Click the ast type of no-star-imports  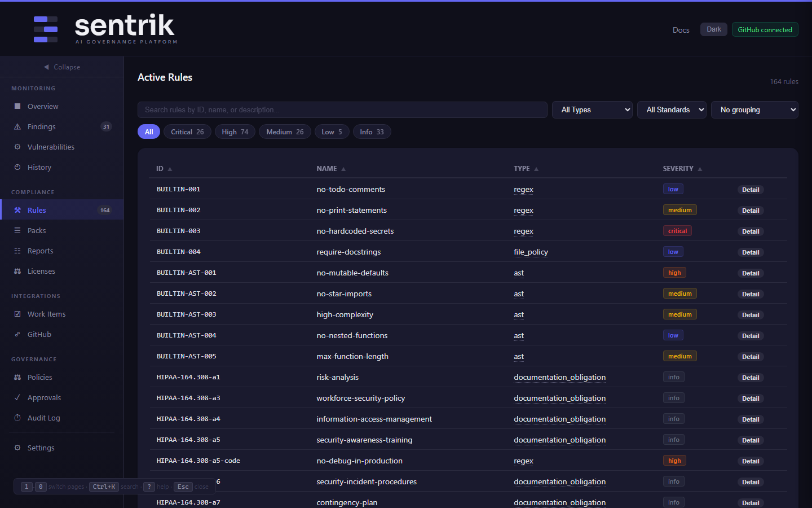(x=519, y=294)
